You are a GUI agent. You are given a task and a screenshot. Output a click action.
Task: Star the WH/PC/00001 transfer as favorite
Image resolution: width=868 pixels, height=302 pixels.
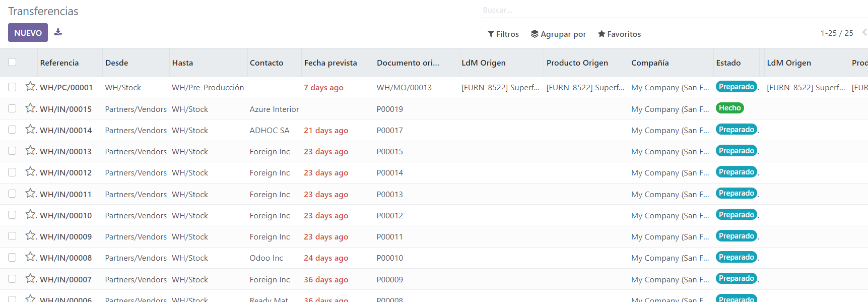click(31, 87)
